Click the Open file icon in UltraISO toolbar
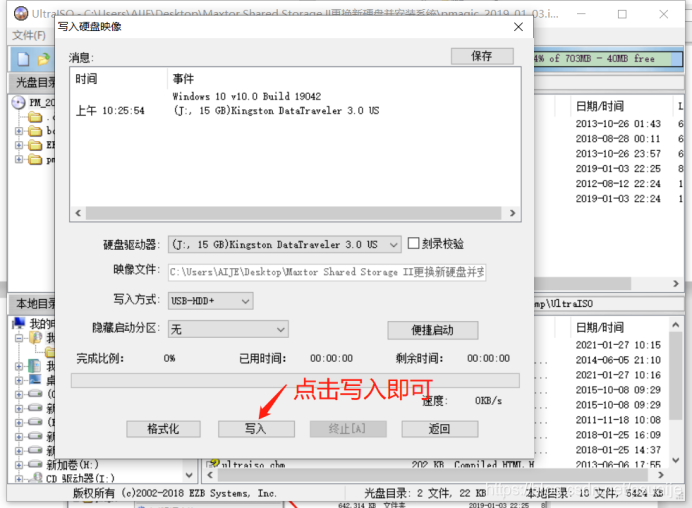The image size is (692, 508). click(43, 59)
